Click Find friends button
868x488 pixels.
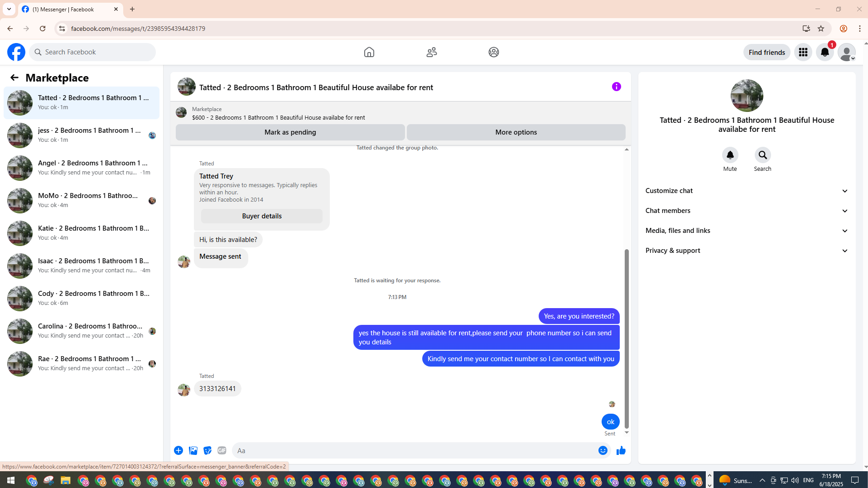point(767,52)
